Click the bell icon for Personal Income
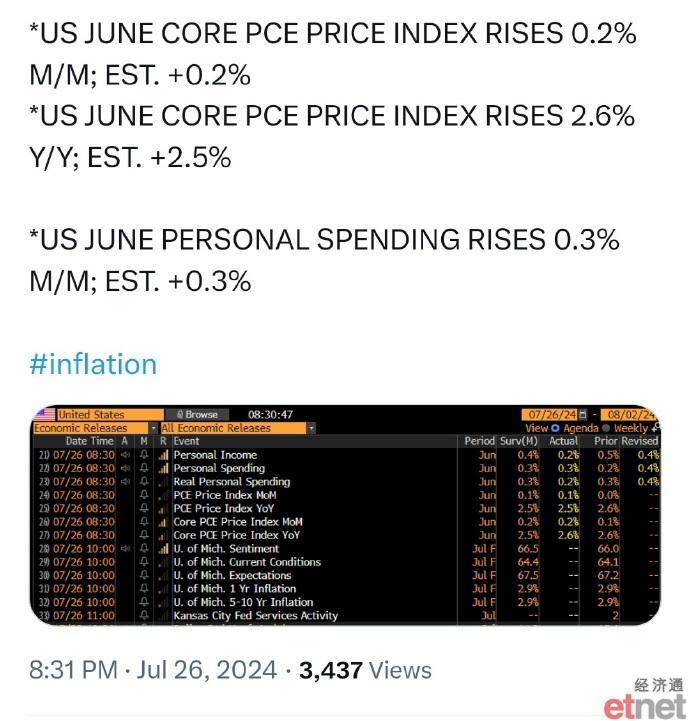The height and width of the screenshot is (721, 690). pos(144,455)
